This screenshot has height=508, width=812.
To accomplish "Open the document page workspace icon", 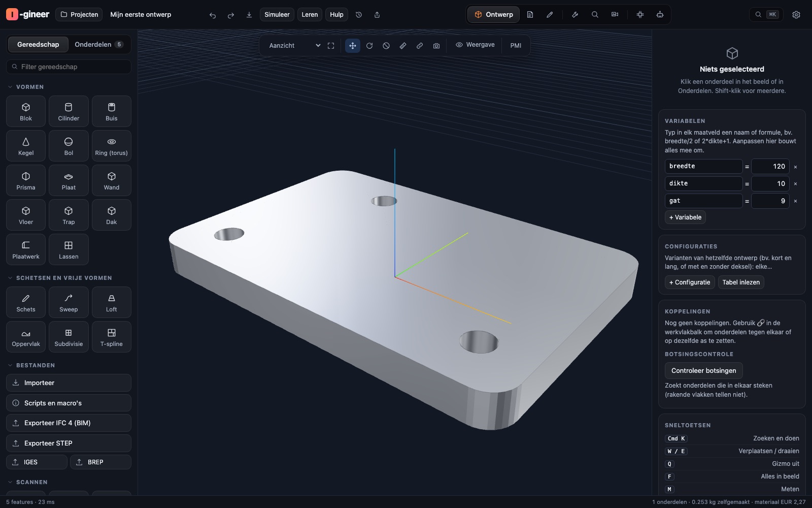I will [530, 15].
